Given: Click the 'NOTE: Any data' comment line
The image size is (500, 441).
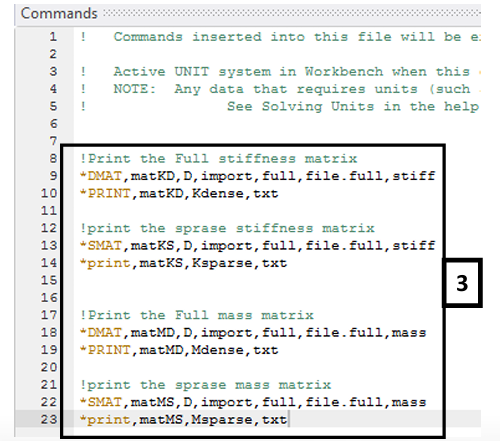Looking at the screenshot, I should tap(280, 89).
